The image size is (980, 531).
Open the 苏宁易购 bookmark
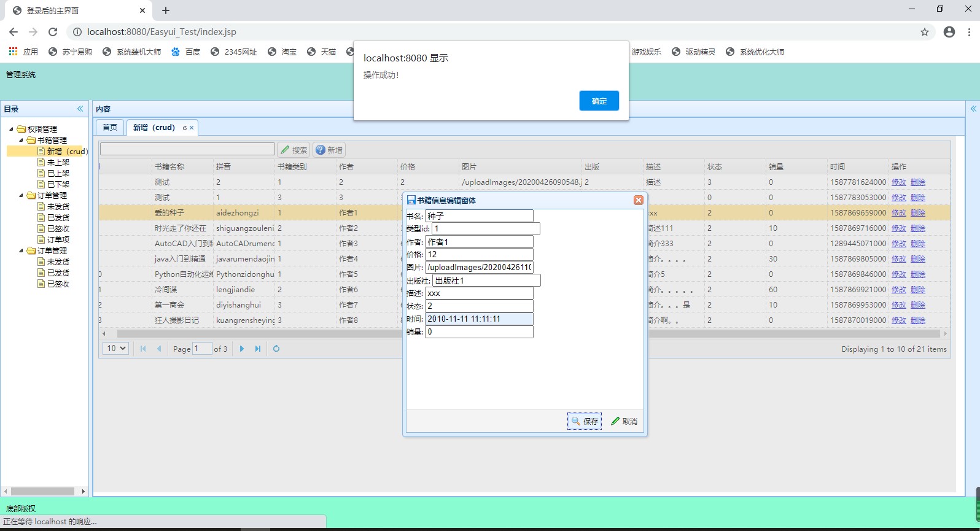71,52
